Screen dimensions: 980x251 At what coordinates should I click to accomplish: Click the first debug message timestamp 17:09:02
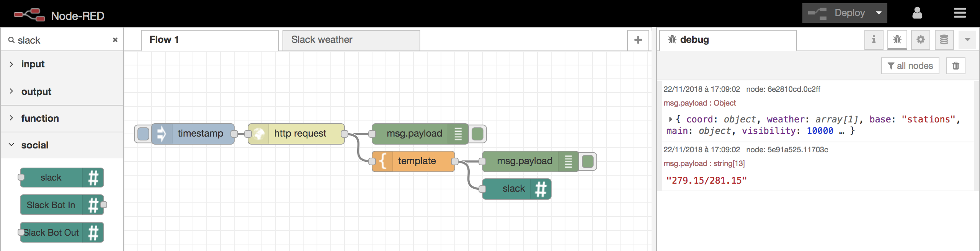tap(702, 89)
